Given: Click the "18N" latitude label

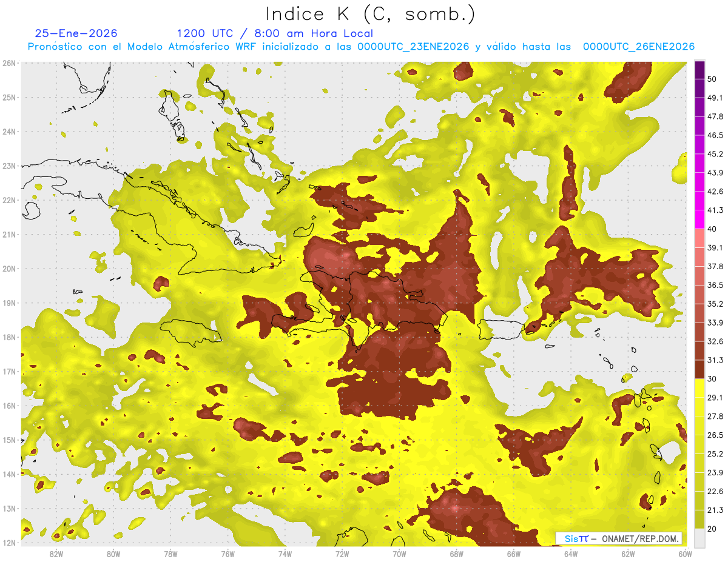Looking at the screenshot, I should [x=9, y=337].
